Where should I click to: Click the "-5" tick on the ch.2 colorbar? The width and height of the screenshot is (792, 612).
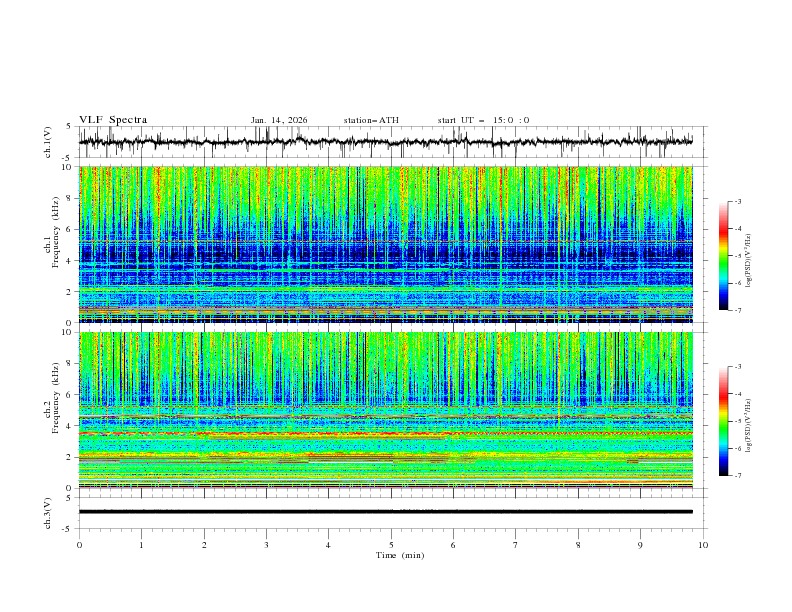[x=738, y=421]
